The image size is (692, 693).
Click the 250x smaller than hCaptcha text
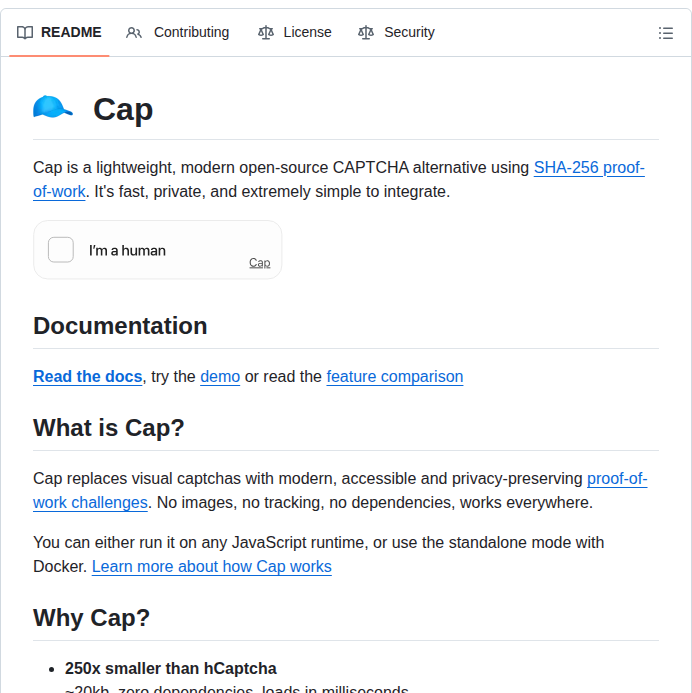click(171, 669)
